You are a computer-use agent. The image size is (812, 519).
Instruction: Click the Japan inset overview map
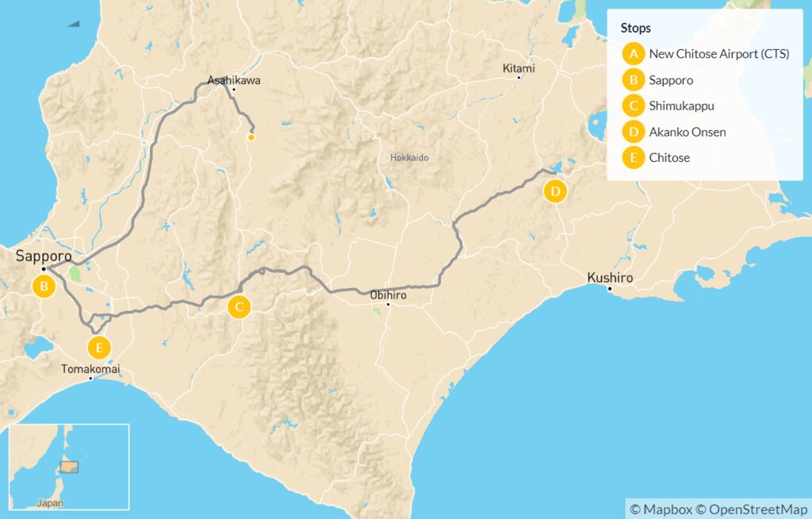click(x=68, y=467)
